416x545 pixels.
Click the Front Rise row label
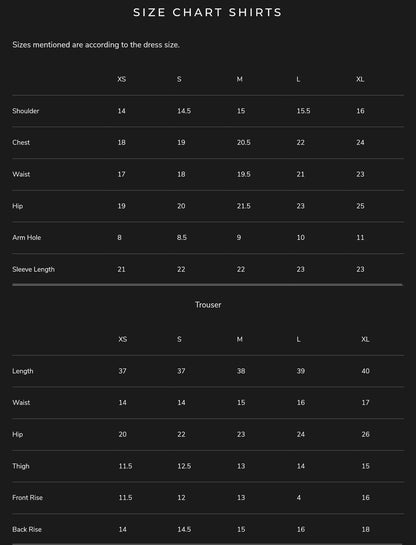pos(27,498)
